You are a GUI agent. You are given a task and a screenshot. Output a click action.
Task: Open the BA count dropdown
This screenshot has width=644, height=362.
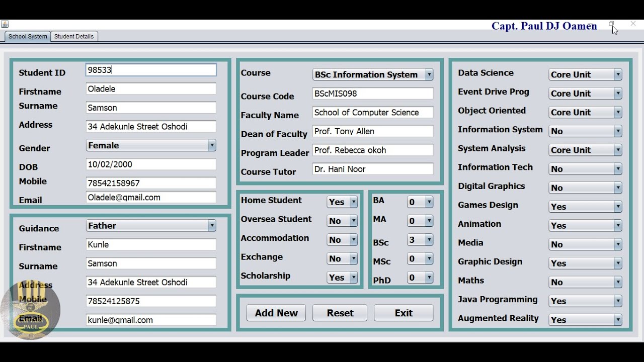pos(420,202)
